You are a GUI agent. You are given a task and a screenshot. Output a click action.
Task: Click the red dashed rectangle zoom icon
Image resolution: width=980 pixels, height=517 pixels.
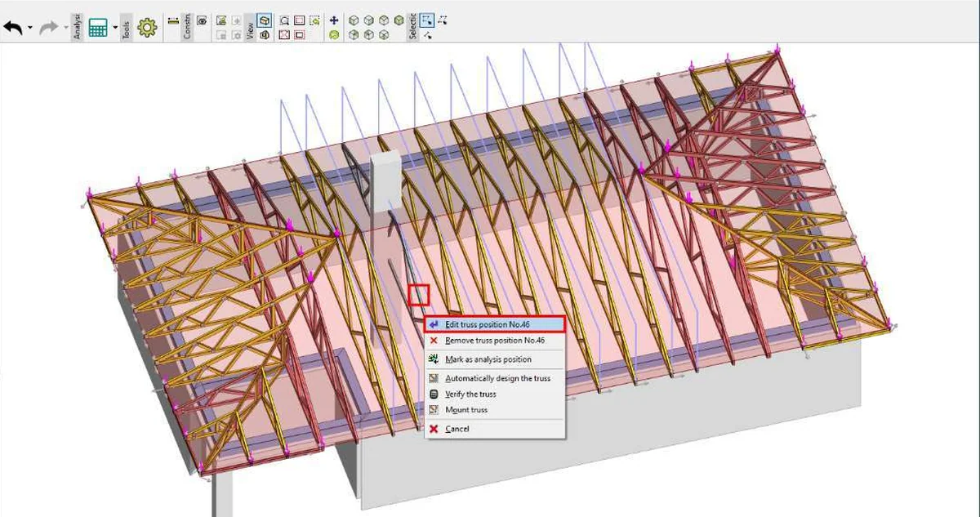pyautogui.click(x=299, y=20)
